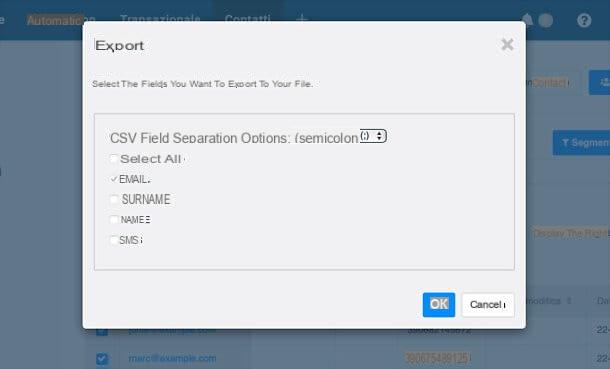Tick the SMS field checkbox
This screenshot has height=369, width=610.
pos(114,240)
